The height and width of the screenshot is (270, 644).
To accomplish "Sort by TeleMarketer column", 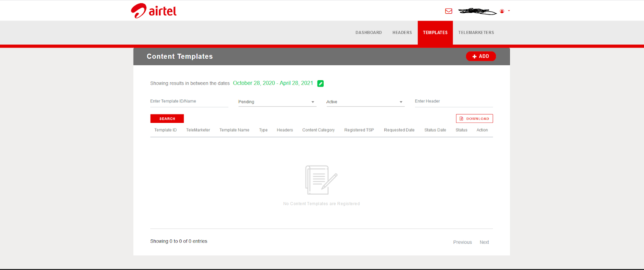I will click(x=198, y=130).
